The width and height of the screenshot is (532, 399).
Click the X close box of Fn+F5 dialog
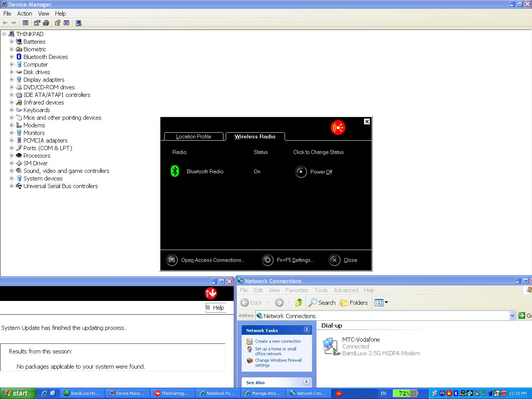[x=367, y=122]
